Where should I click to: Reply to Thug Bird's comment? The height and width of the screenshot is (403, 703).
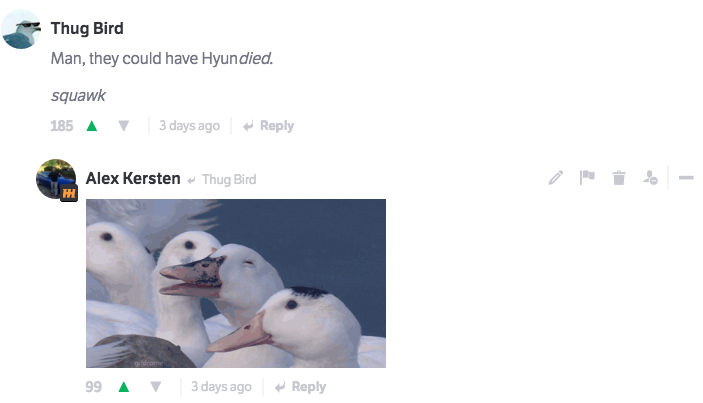[269, 126]
